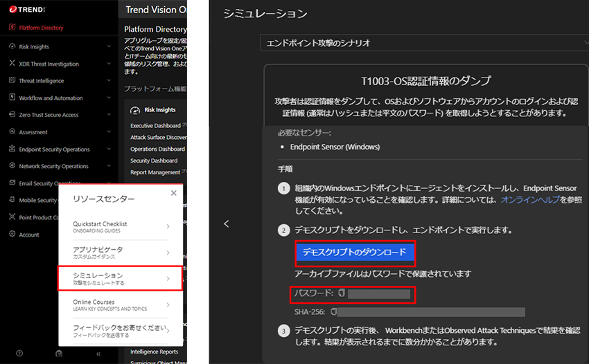Viewport: 589px width, 364px height.
Task: Click the XDR Threat Investigation icon
Action: tap(12, 63)
